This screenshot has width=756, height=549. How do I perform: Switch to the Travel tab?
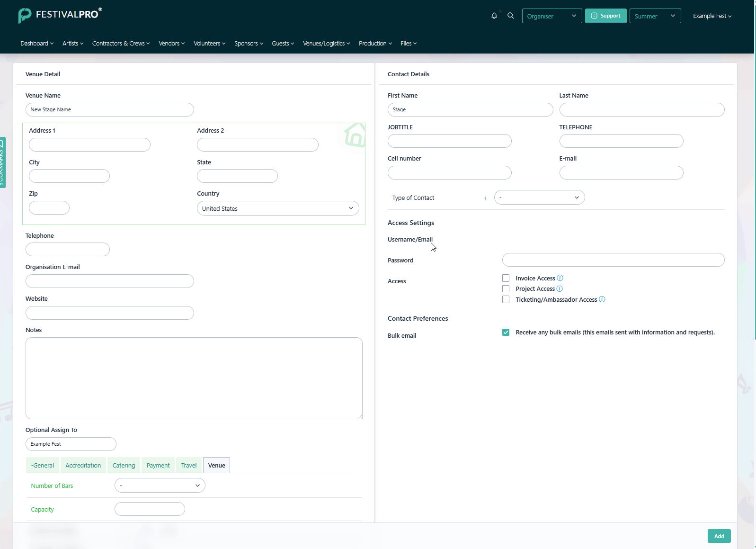[189, 466]
